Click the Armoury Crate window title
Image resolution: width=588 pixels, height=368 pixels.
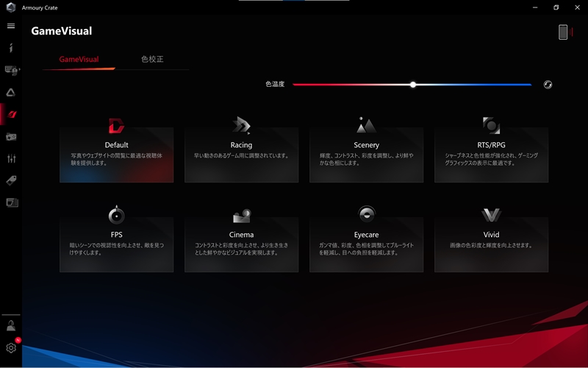pyautogui.click(x=40, y=7)
